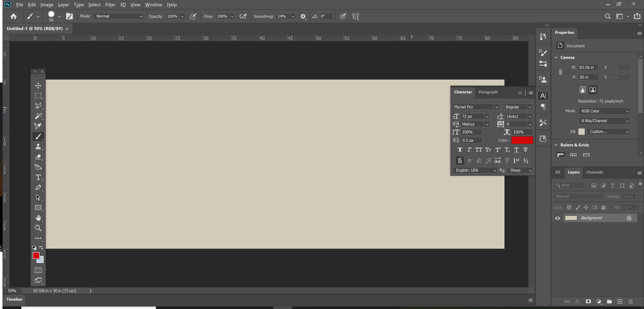This screenshot has height=309, width=644.
Task: Hide the Background layer visibility eye
Action: [x=558, y=218]
